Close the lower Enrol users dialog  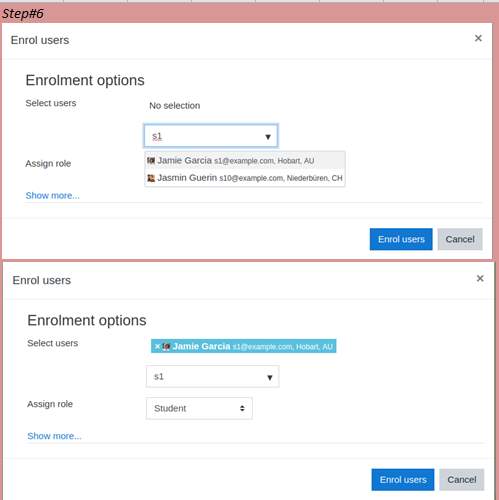480,278
